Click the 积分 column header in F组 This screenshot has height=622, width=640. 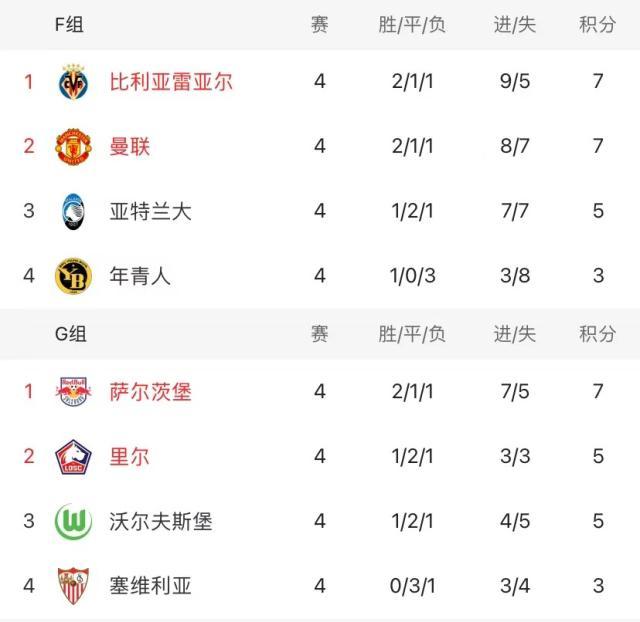click(x=597, y=25)
